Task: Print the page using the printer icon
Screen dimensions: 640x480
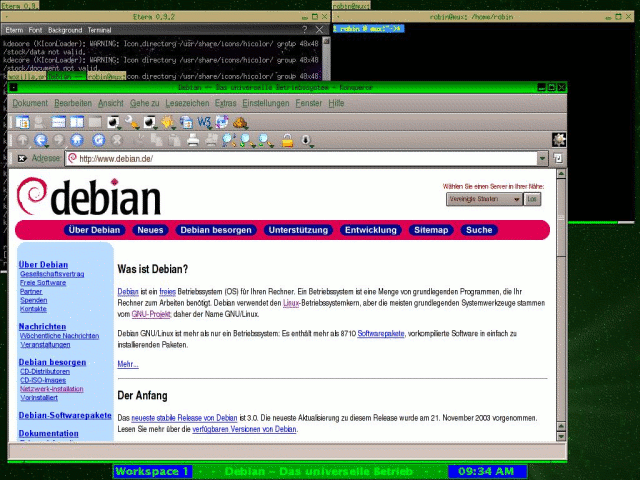Action: tap(193, 140)
